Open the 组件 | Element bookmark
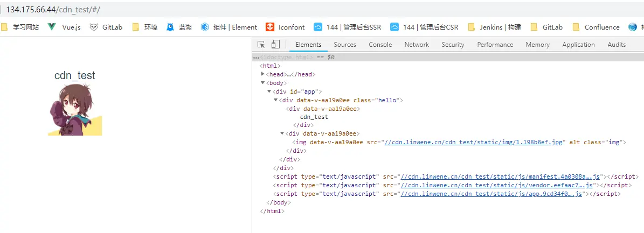 tap(228, 27)
